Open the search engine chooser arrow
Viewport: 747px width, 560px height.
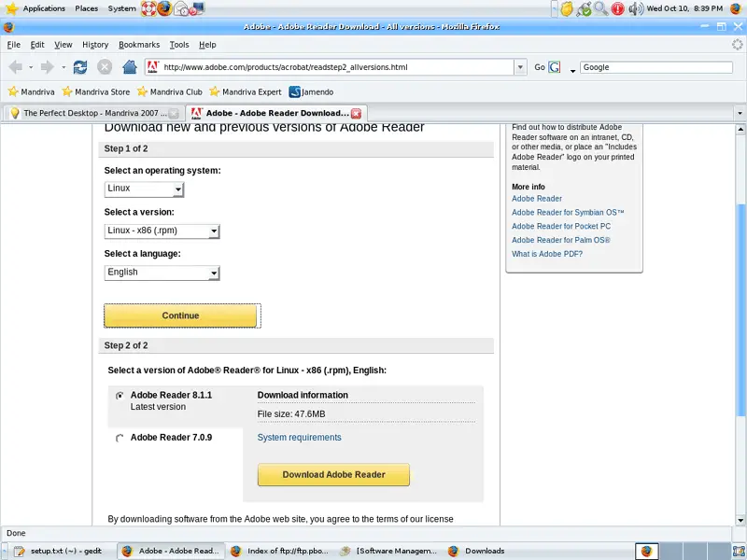(x=572, y=71)
